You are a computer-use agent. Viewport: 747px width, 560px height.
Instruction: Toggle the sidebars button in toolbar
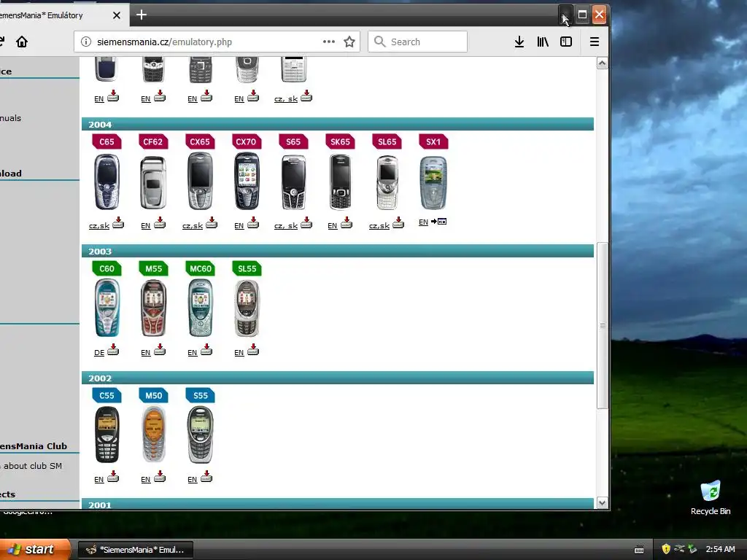[566, 42]
